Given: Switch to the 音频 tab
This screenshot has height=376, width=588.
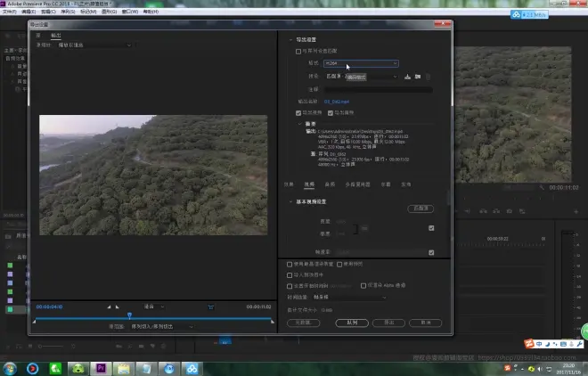Looking at the screenshot, I should coord(330,184).
